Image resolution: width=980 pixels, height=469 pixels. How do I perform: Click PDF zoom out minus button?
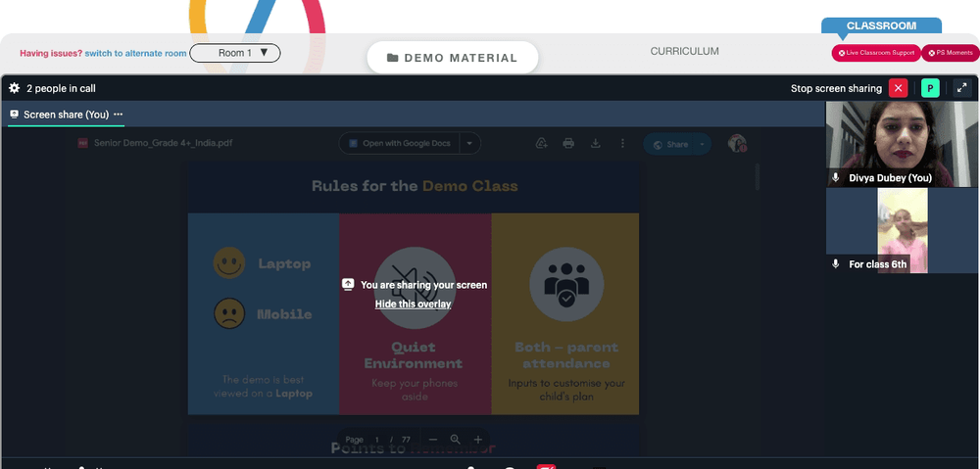(432, 440)
